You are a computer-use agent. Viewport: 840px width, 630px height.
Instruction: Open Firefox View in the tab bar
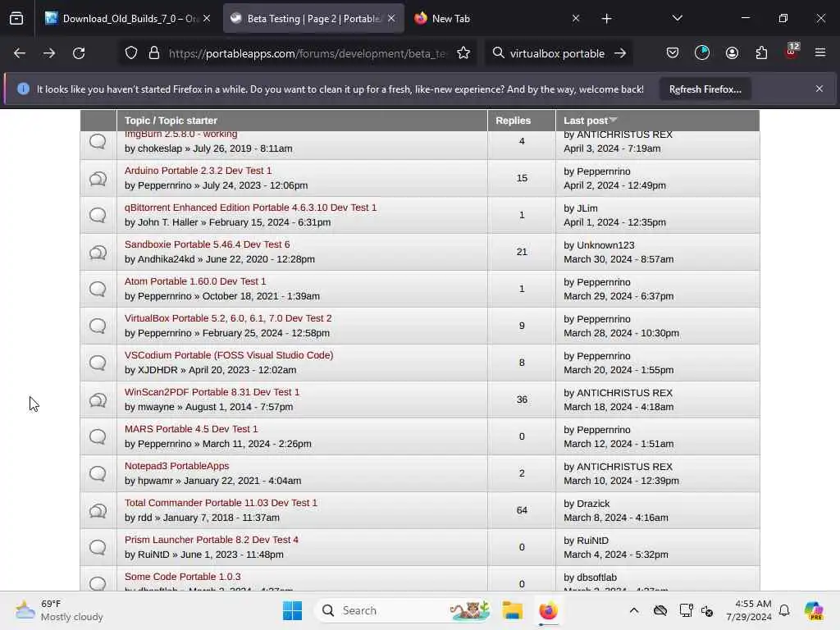[16, 18]
